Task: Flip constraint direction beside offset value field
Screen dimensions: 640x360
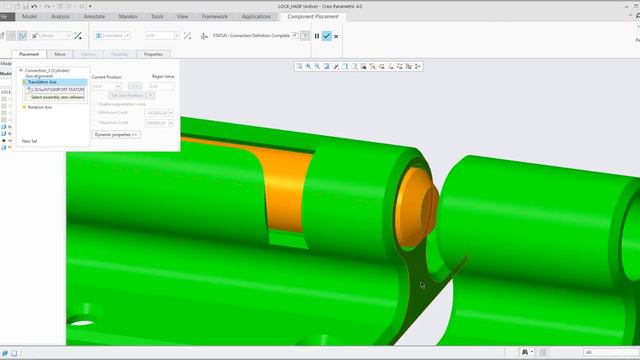Action: [x=187, y=36]
